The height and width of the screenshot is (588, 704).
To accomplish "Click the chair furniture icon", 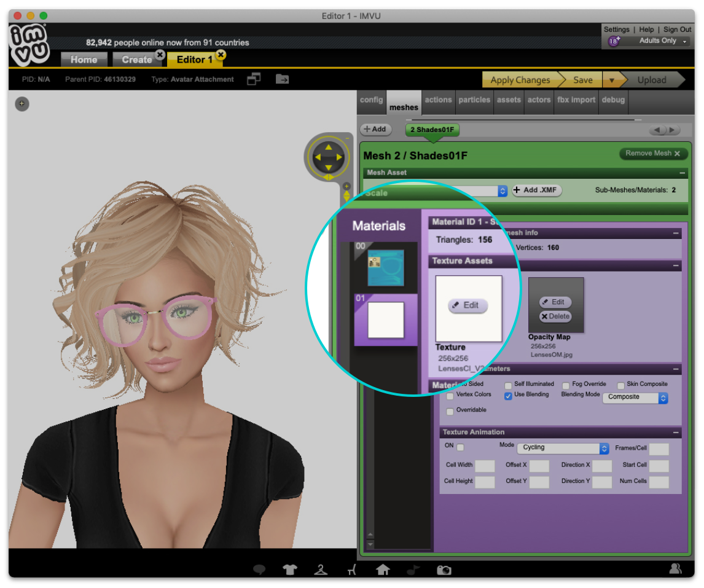I will 351,570.
